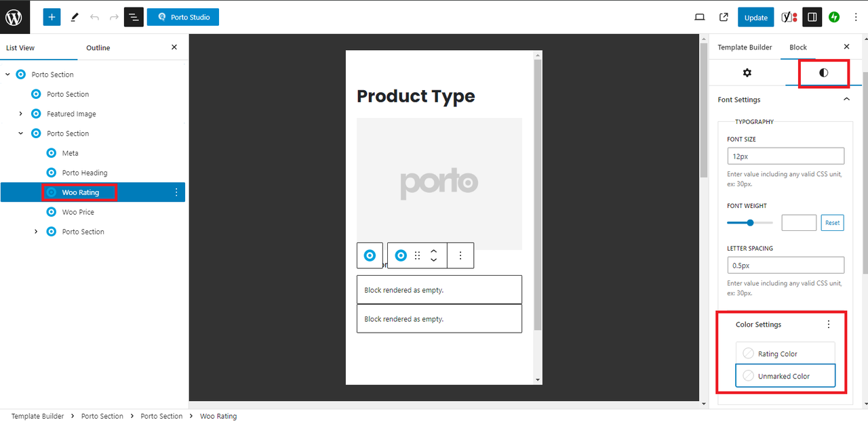The width and height of the screenshot is (868, 422).
Task: Click Woo Rating in the breadcrumb
Action: click(x=218, y=416)
